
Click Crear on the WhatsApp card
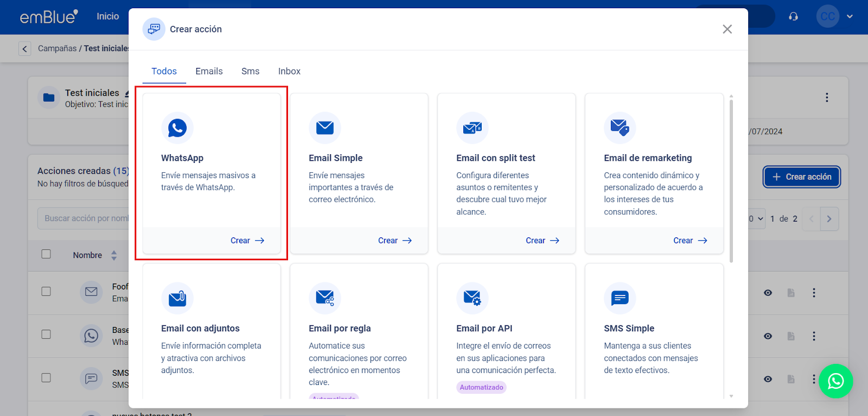click(247, 241)
